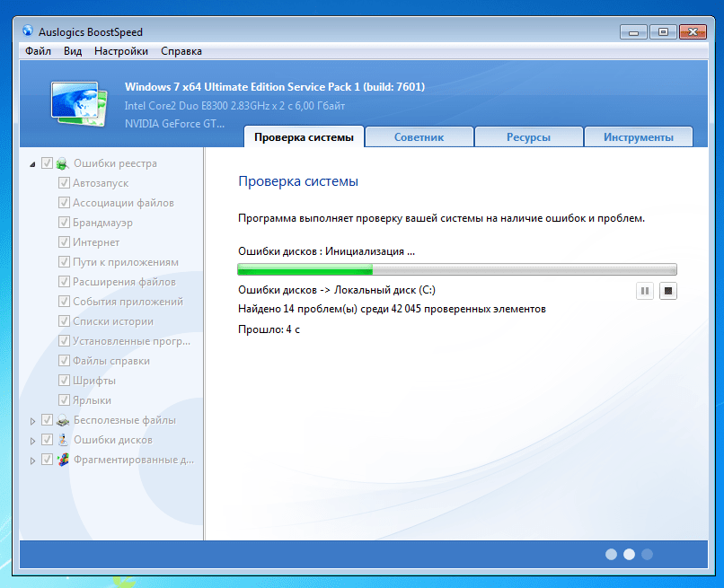Open the Справка menu
Image resolution: width=724 pixels, height=588 pixels.
tap(181, 51)
